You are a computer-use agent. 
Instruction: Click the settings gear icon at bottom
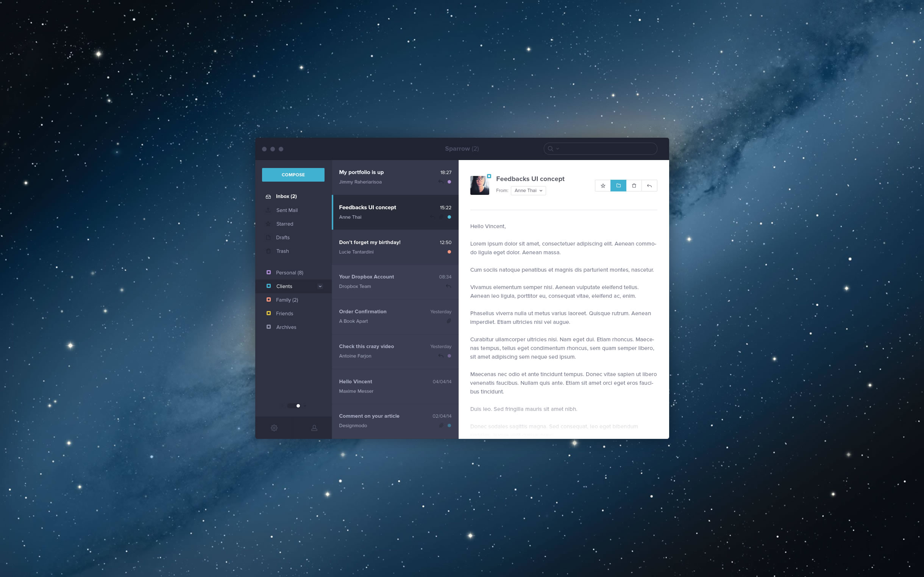tap(274, 428)
